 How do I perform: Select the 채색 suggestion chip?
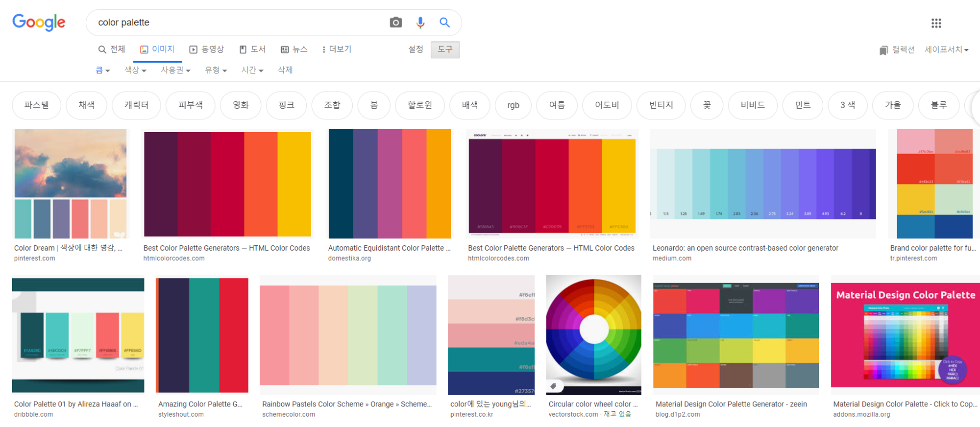coord(86,105)
